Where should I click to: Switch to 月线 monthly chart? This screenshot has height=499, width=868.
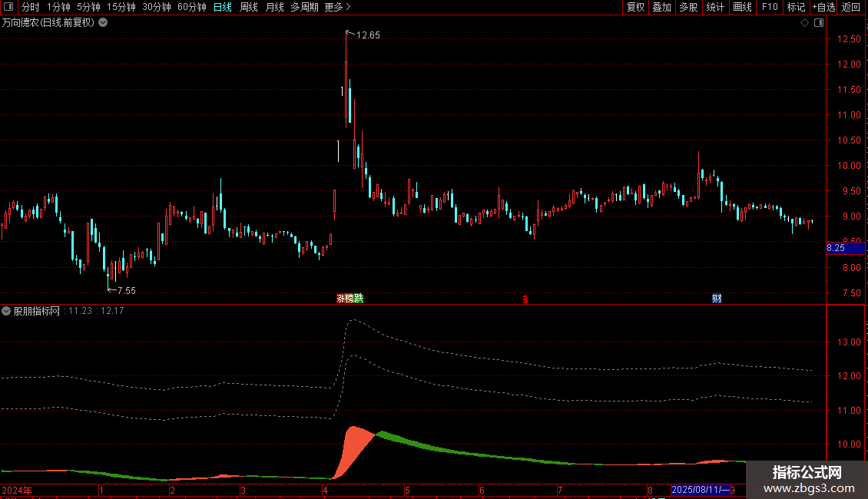click(x=274, y=7)
